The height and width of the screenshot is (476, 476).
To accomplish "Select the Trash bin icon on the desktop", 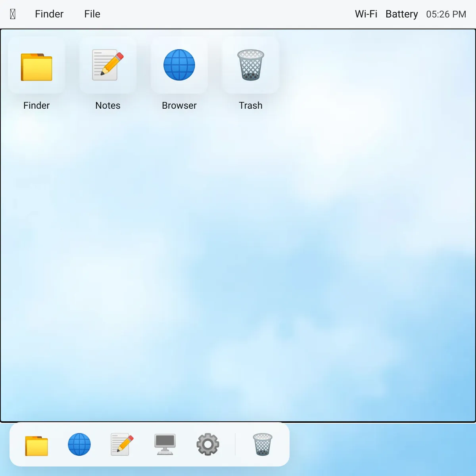I will point(251,65).
